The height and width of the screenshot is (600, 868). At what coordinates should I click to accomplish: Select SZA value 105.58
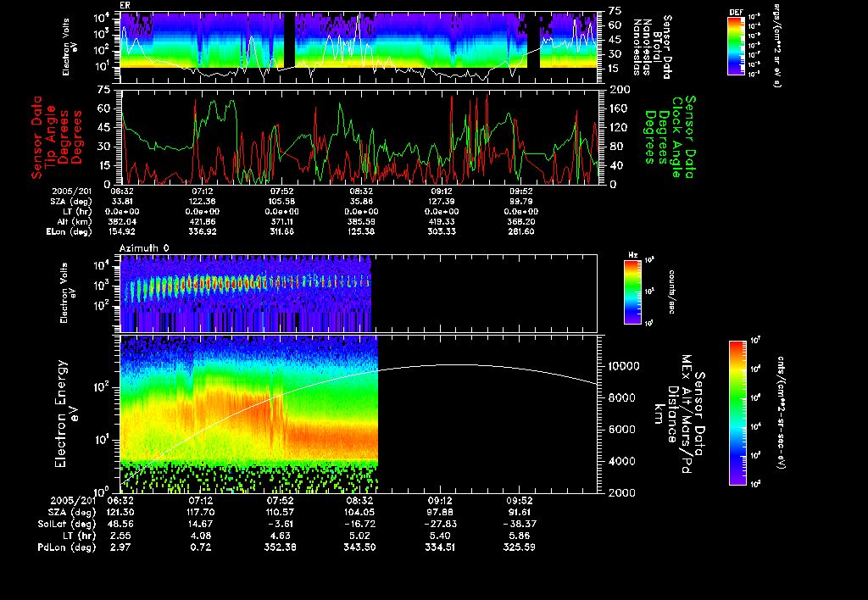(281, 202)
